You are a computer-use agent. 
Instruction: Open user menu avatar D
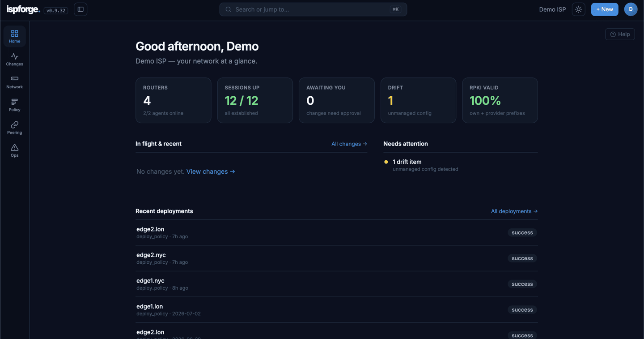click(x=631, y=9)
